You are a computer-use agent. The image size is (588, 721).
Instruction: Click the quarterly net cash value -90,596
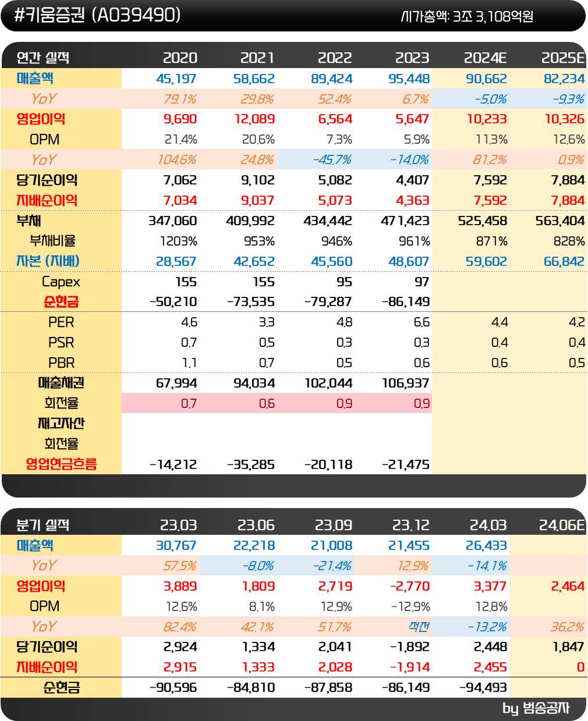(x=173, y=687)
